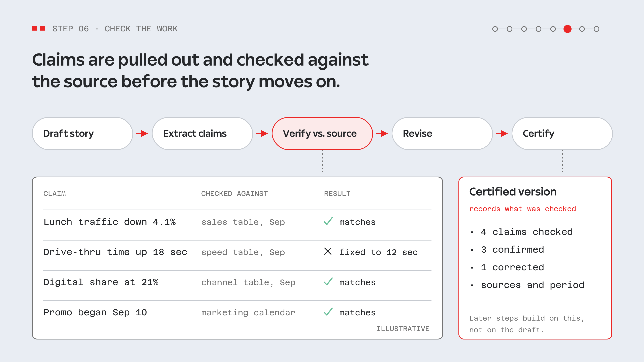This screenshot has height=362, width=644.
Task: Click the fixed to 12 sec result
Action: tap(378, 252)
